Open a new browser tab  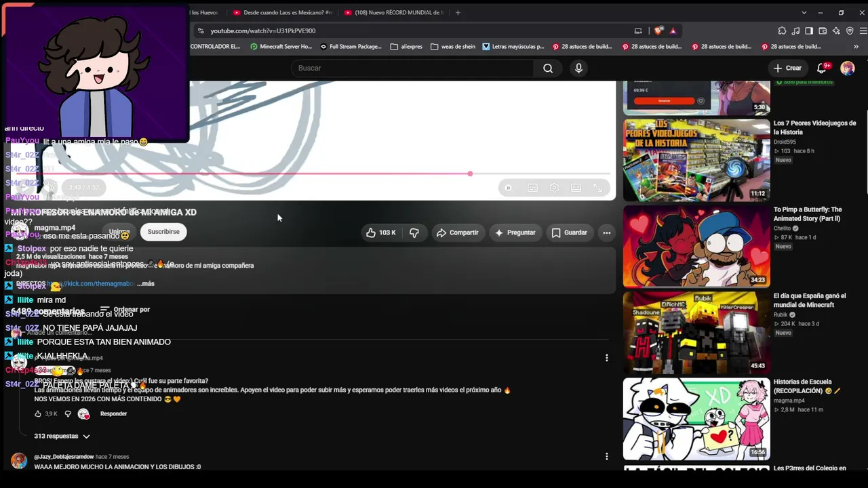[458, 12]
